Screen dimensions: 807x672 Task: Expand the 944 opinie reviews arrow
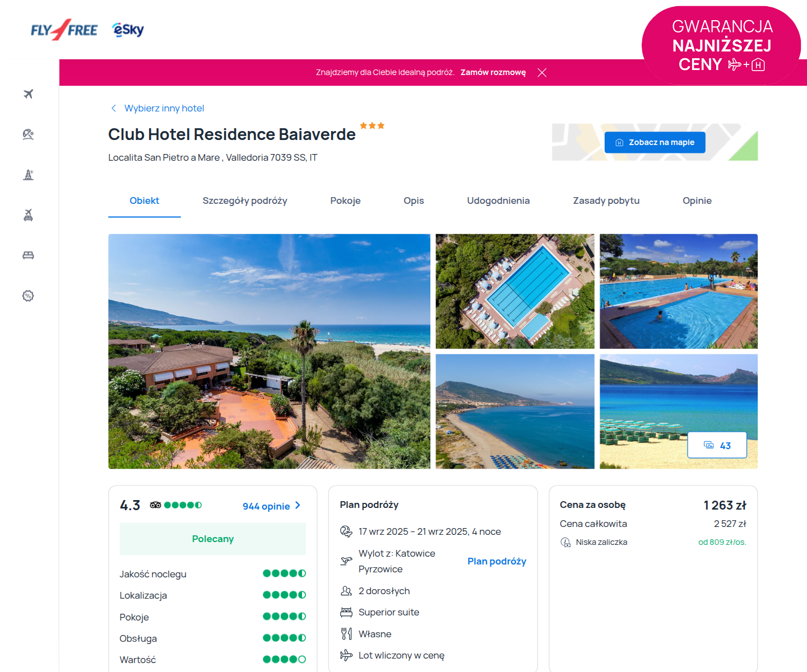click(298, 505)
